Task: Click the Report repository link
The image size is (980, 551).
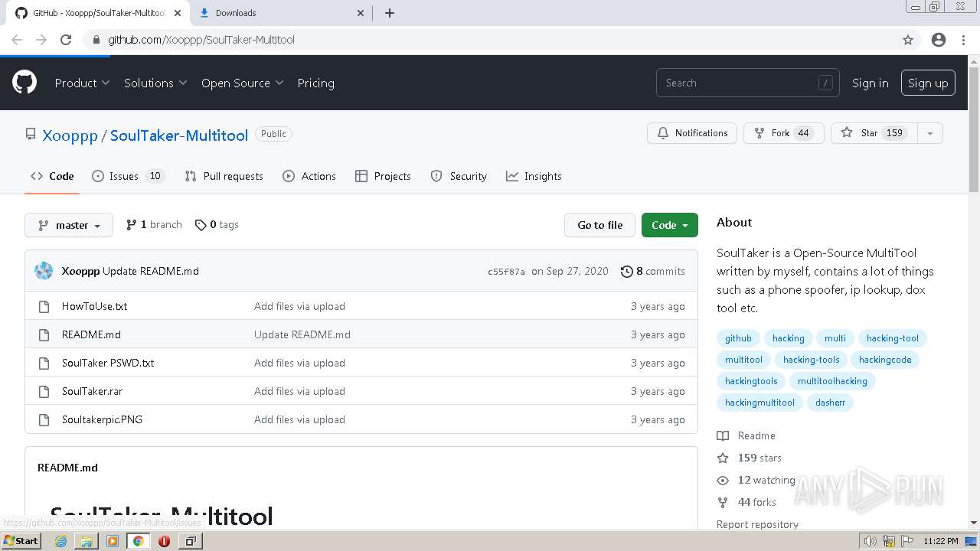Action: (757, 524)
